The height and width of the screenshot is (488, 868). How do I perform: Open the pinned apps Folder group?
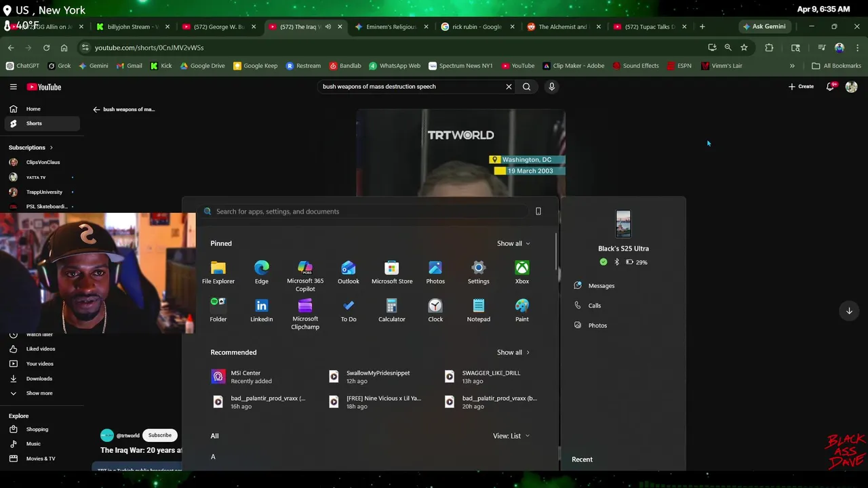pos(218,310)
